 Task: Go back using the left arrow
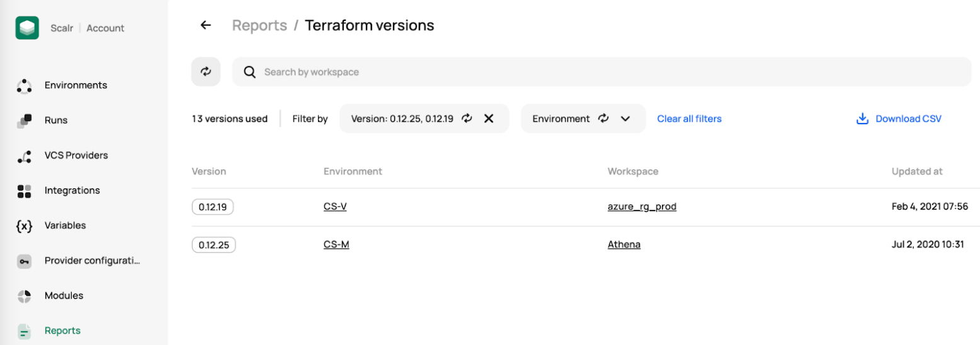205,25
